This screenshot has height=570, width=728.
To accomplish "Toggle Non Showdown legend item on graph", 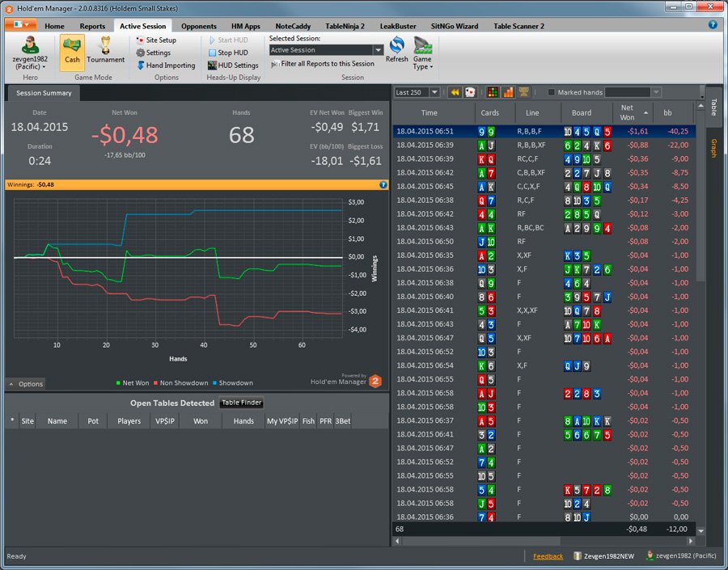I will coord(180,383).
